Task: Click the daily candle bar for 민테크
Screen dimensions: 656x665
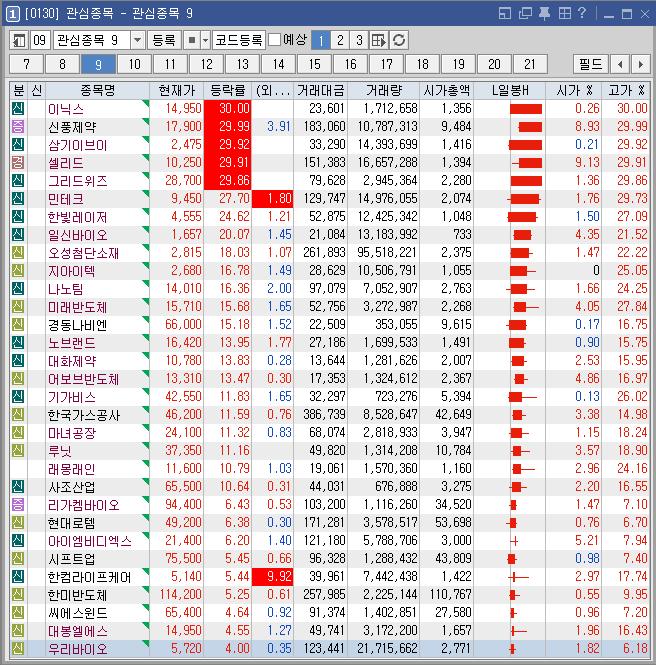Action: (x=524, y=198)
